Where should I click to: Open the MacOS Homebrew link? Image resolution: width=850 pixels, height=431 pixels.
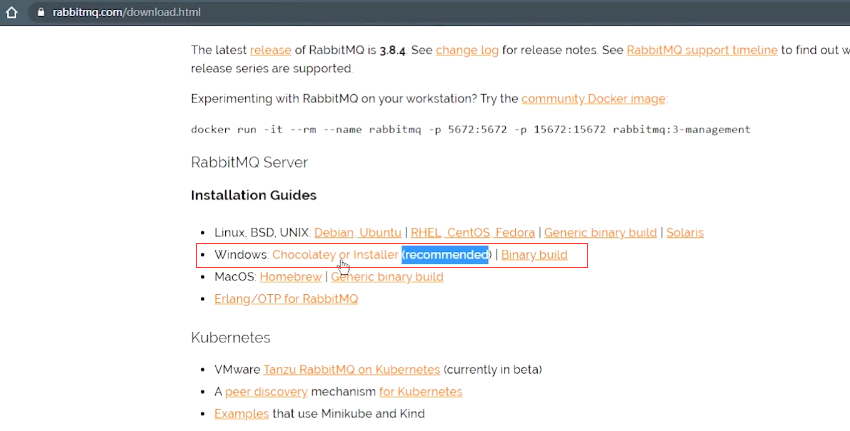pos(291,277)
